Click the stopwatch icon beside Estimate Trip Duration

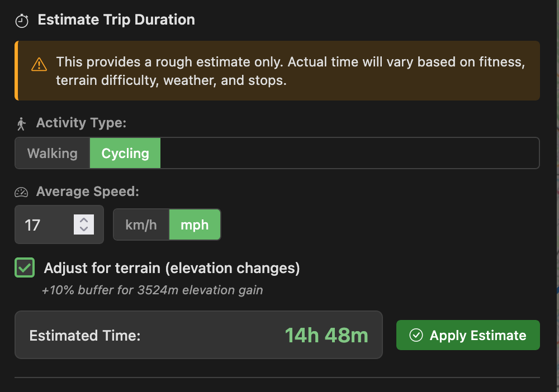click(x=21, y=20)
